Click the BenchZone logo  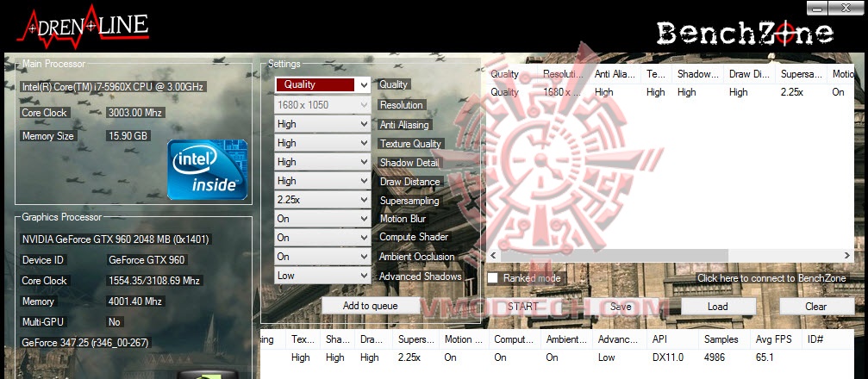[745, 34]
